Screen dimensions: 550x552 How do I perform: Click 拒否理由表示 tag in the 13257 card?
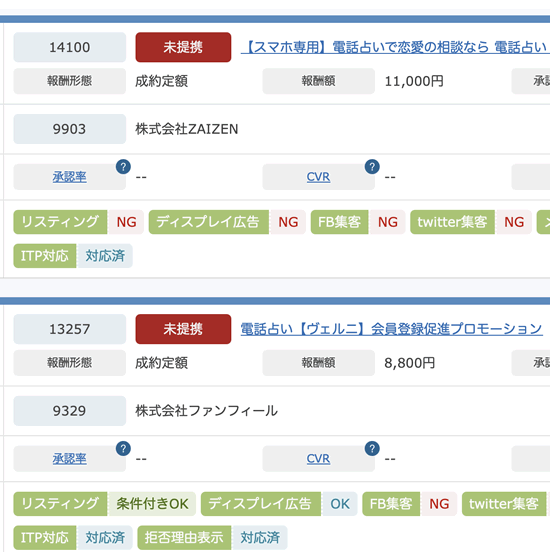coord(184,538)
